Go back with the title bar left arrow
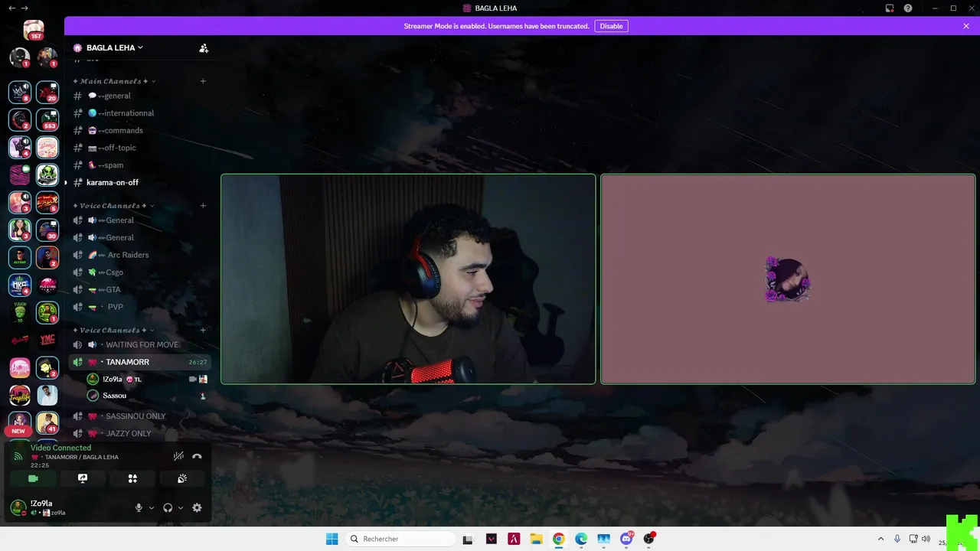This screenshot has width=980, height=551. pos(11,8)
